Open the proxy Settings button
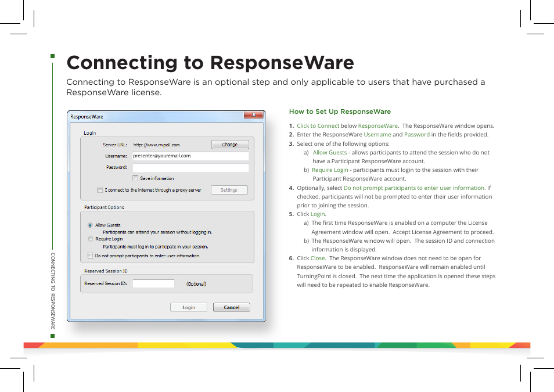The height and width of the screenshot is (392, 554). 229,190
